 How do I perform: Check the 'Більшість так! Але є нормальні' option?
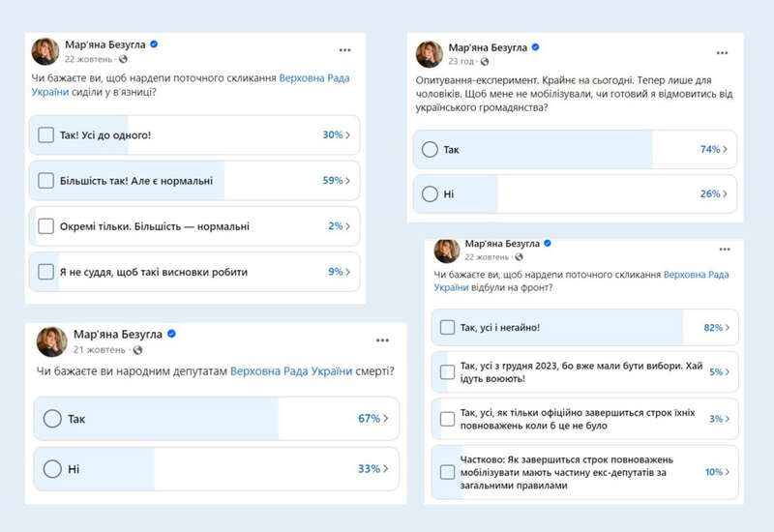click(x=45, y=181)
